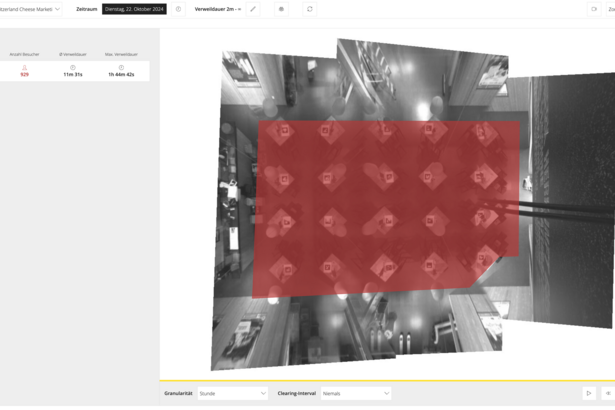Open settings gear icon in top toolbar
Screen dimensions: 615x410
(281, 9)
